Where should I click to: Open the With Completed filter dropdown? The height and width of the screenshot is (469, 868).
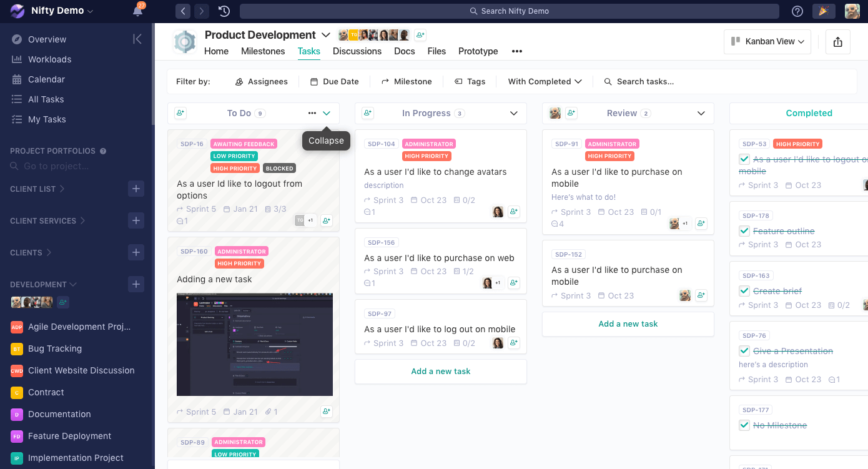tap(545, 81)
